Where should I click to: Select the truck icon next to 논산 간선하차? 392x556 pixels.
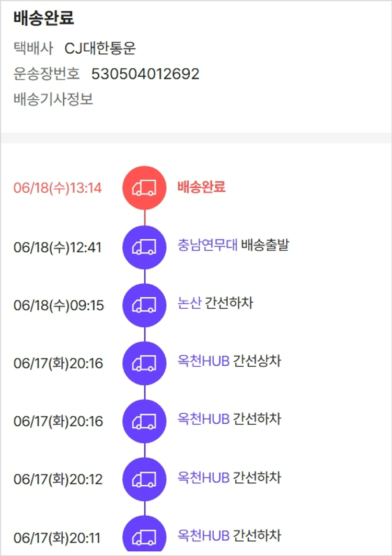(x=144, y=305)
